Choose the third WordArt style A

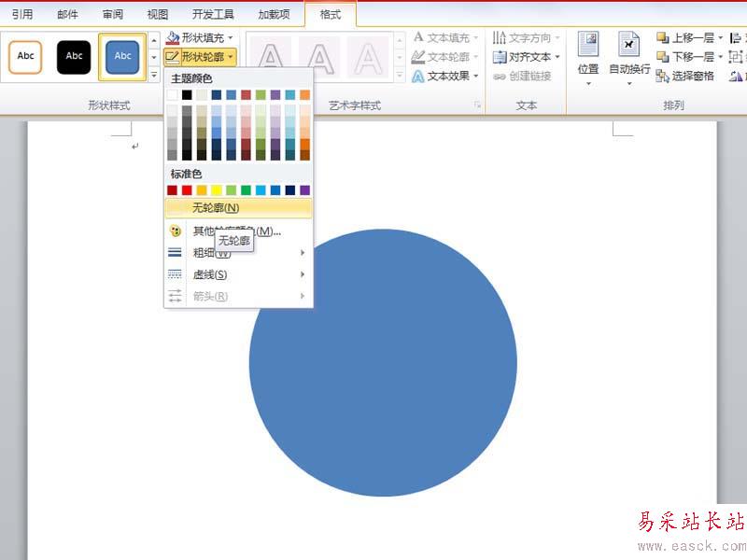(367, 58)
